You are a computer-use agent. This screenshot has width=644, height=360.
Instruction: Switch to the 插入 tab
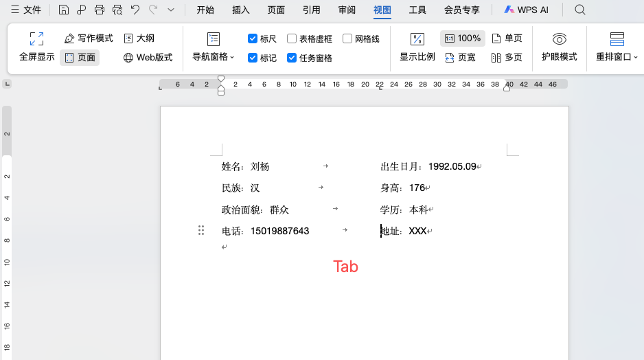coord(241,10)
